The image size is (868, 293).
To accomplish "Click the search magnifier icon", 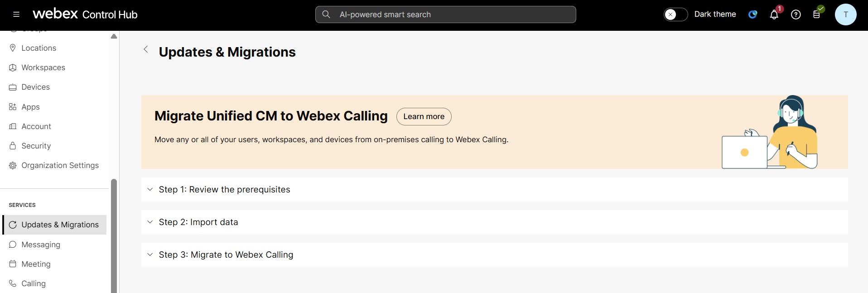I will pyautogui.click(x=326, y=14).
